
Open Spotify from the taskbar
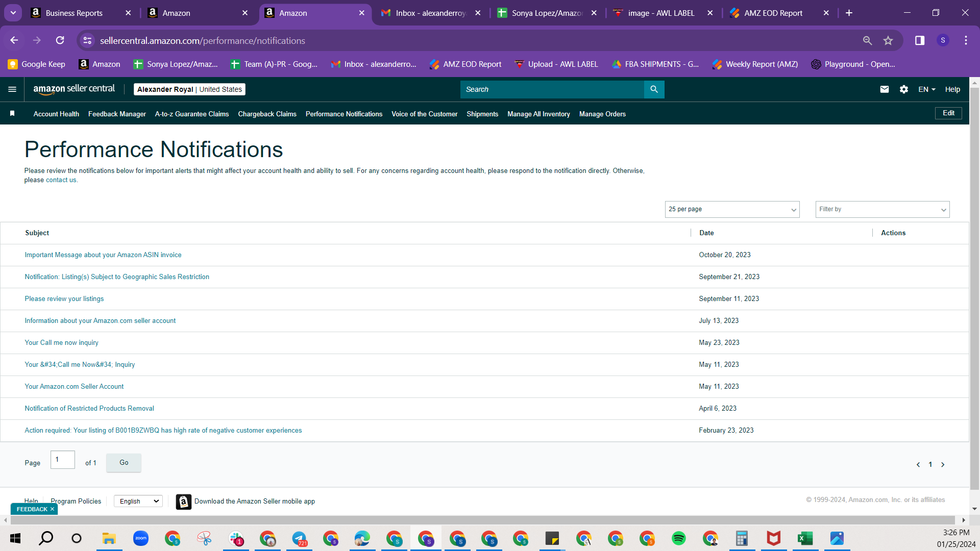tap(678, 538)
